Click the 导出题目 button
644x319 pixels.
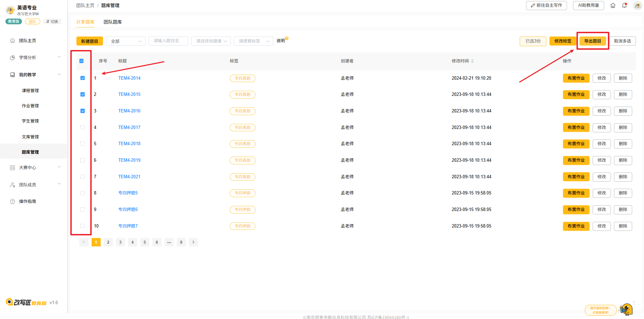pos(592,41)
